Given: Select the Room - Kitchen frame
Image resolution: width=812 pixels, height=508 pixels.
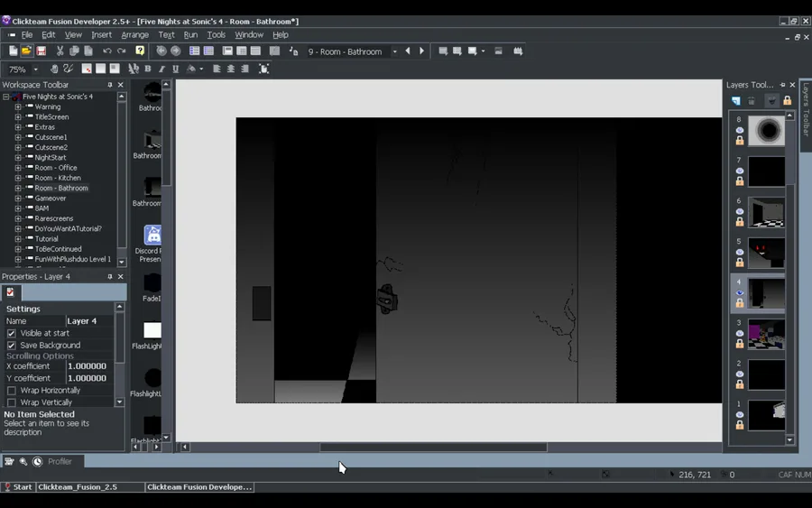Looking at the screenshot, I should click(58, 178).
